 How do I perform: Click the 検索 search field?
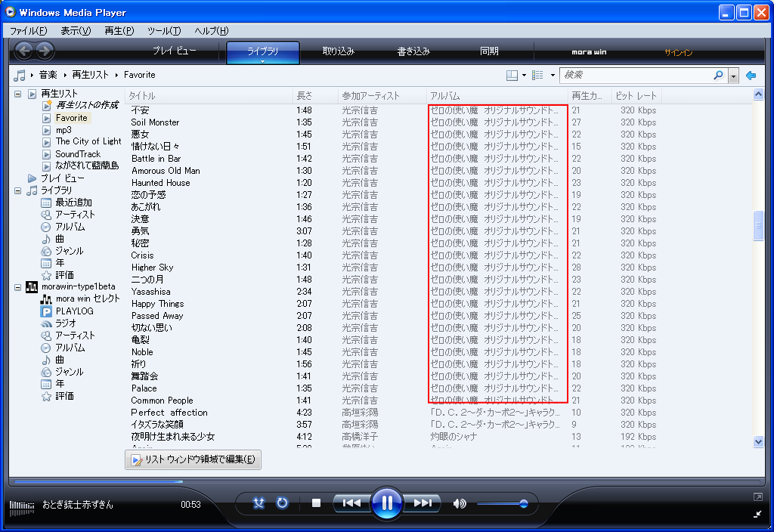point(636,75)
